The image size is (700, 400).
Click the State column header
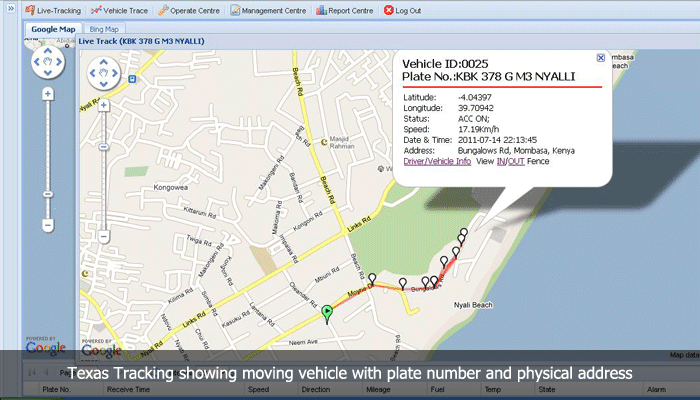coord(547,389)
